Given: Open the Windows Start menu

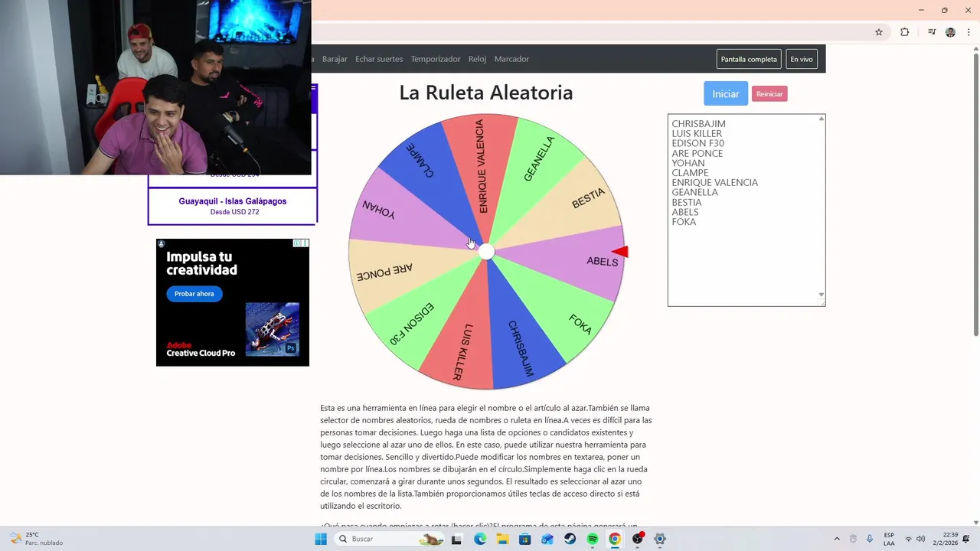Looking at the screenshot, I should 321,539.
